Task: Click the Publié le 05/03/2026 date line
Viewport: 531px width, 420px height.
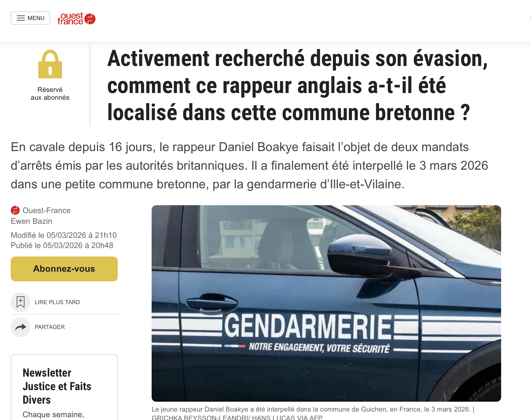Action: 62,245
